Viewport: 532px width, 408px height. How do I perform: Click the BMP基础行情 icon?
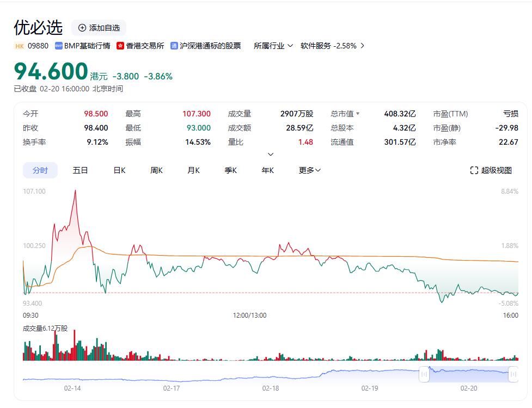coord(59,46)
